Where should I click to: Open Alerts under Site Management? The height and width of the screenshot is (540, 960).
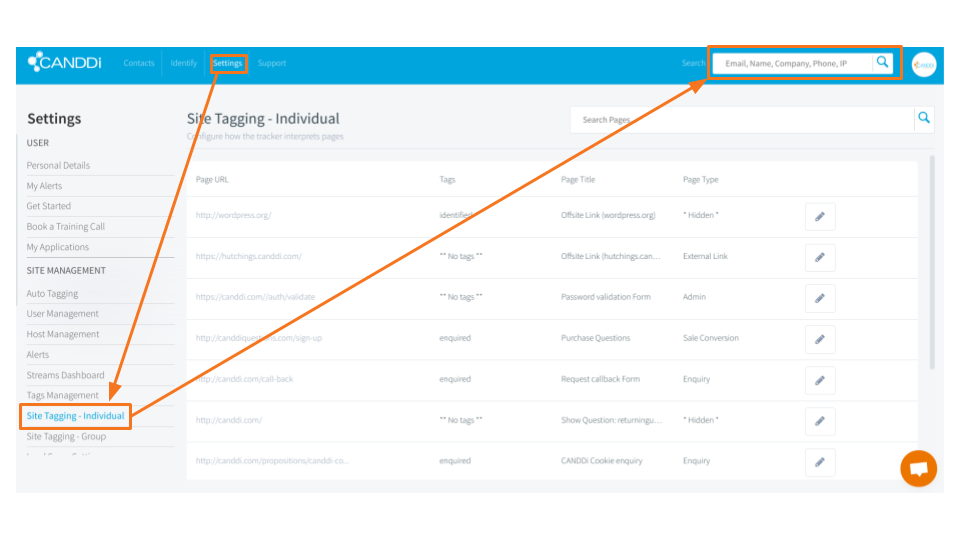pyautogui.click(x=37, y=354)
